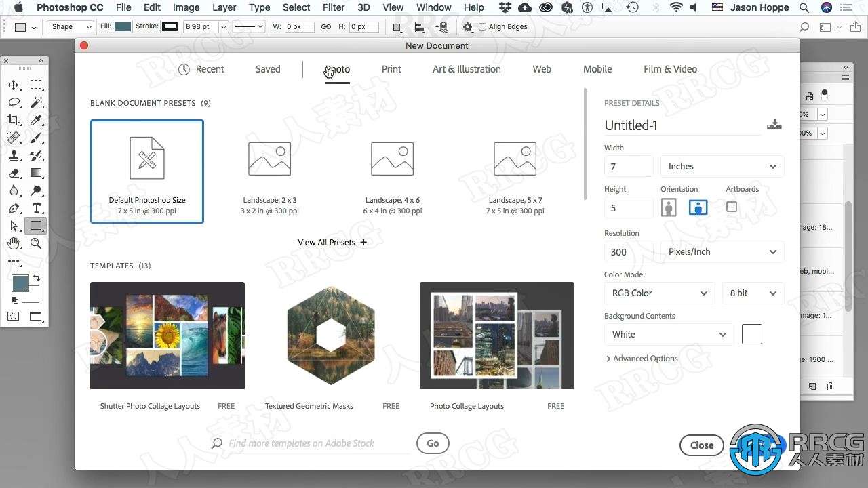868x488 pixels.
Task: Link shape width and height
Action: click(325, 27)
